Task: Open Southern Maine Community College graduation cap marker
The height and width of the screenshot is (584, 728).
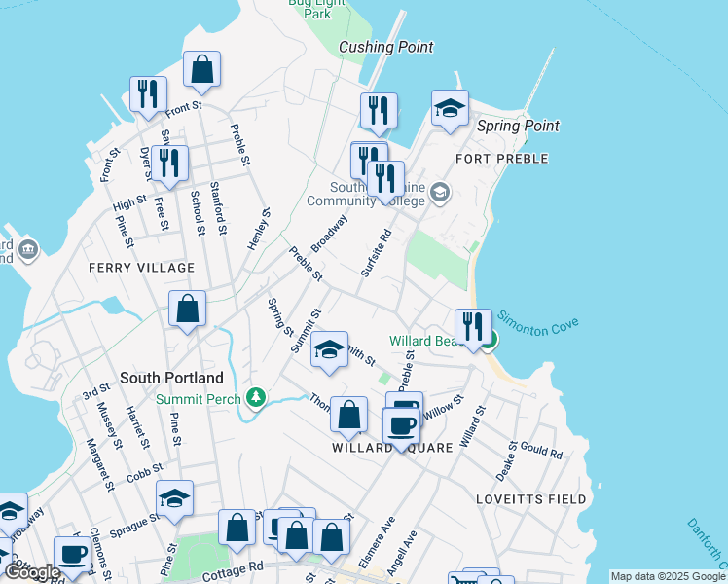Action: pos(439,192)
